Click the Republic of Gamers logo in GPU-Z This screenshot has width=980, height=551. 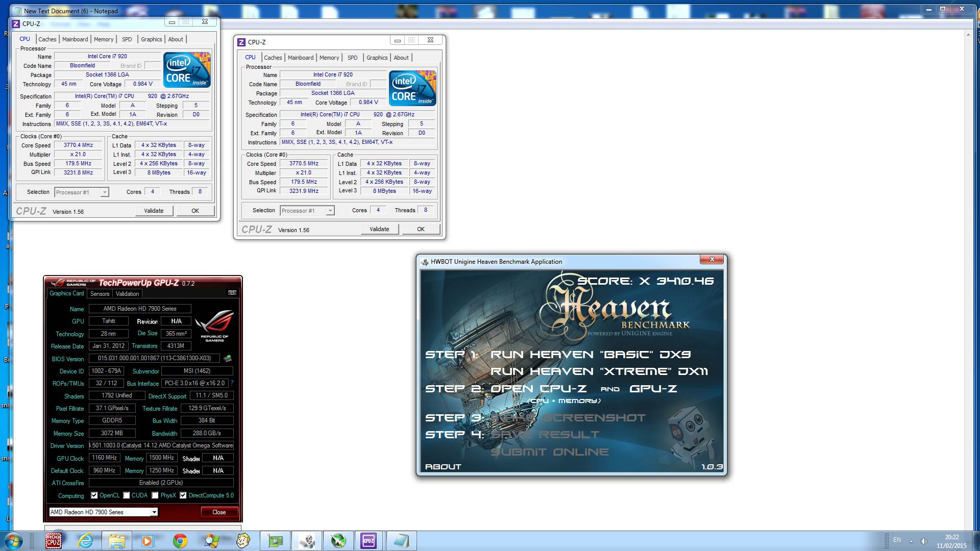pyautogui.click(x=214, y=325)
